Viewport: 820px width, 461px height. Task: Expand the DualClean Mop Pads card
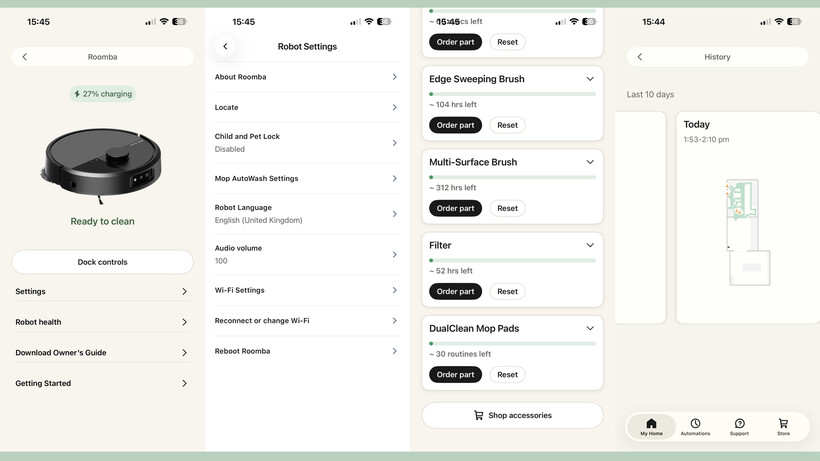pyautogui.click(x=590, y=328)
